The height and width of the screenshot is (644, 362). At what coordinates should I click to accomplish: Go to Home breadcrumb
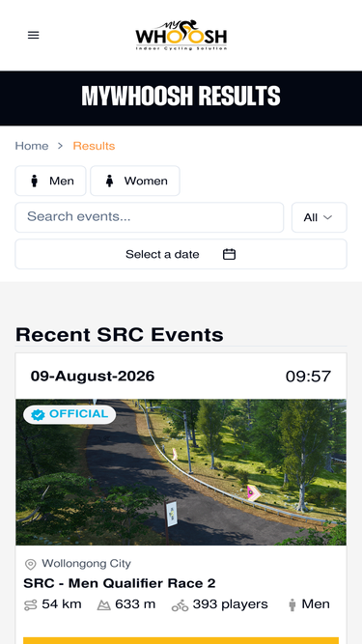[32, 146]
